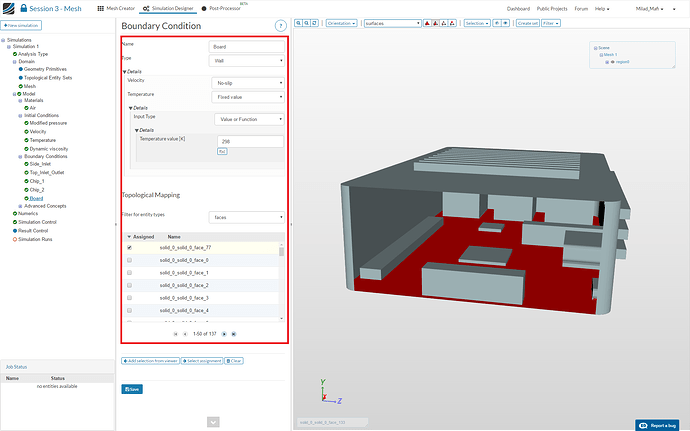The height and width of the screenshot is (431, 690).
Task: Click the Report a bug icon button
Action: pos(659,424)
